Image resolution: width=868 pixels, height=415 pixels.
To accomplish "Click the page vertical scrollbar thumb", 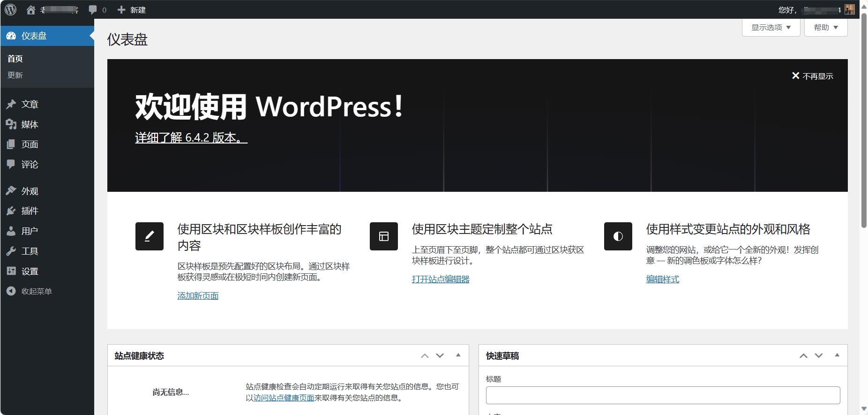I will coord(864,120).
